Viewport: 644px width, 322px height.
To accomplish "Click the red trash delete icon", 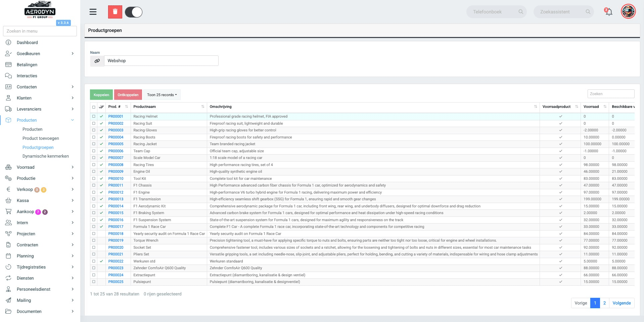I will coord(115,12).
